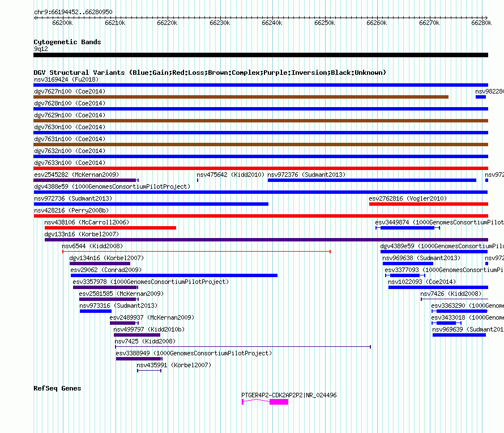Open nsv475642 (Kidd2010) variant
The height and width of the screenshot is (433, 504).
(230, 175)
